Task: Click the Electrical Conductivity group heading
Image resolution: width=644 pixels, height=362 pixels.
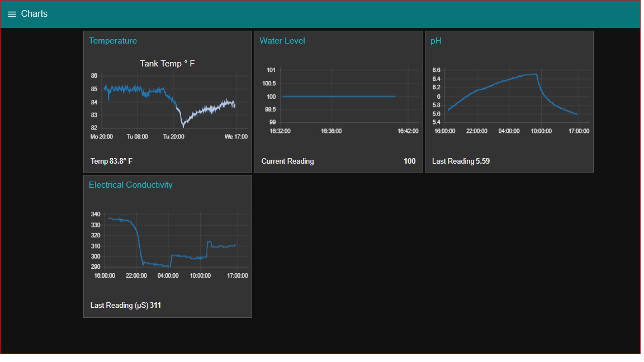Action: coord(131,185)
